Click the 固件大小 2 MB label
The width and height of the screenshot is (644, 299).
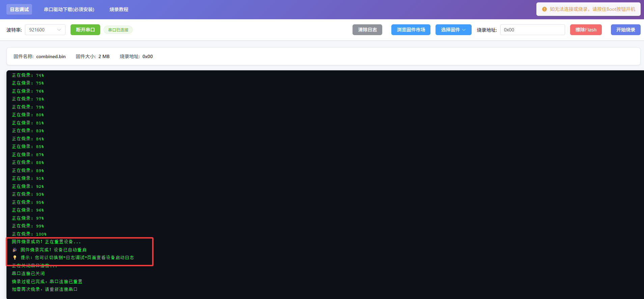tap(92, 56)
